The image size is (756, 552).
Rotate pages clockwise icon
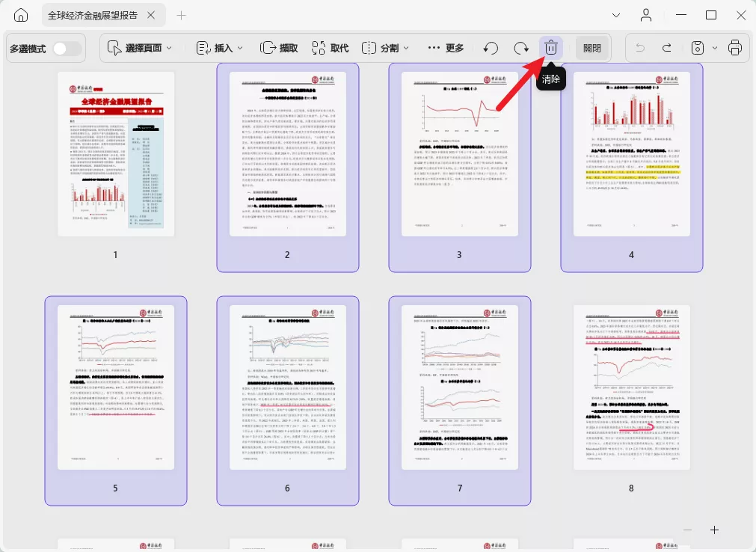[521, 48]
